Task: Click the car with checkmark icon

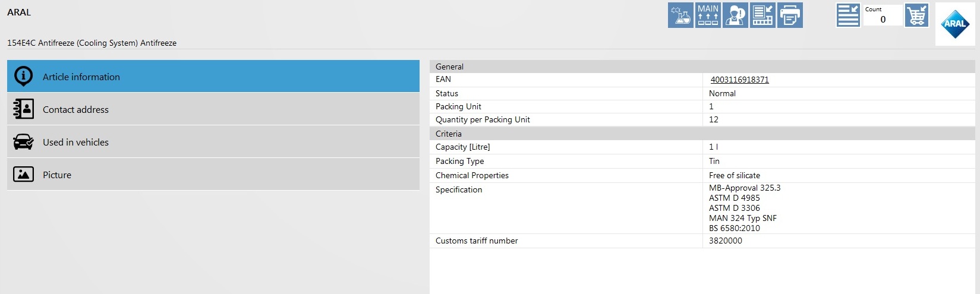Action: click(24, 141)
